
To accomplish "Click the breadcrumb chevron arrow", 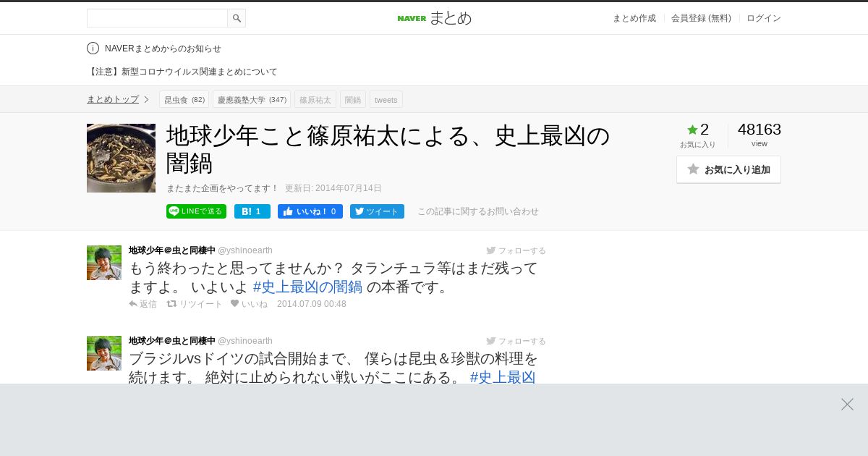I will pyautogui.click(x=146, y=99).
